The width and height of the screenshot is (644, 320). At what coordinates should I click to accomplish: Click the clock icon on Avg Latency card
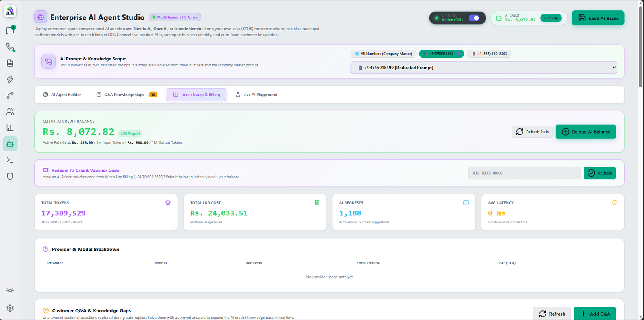pos(615,203)
